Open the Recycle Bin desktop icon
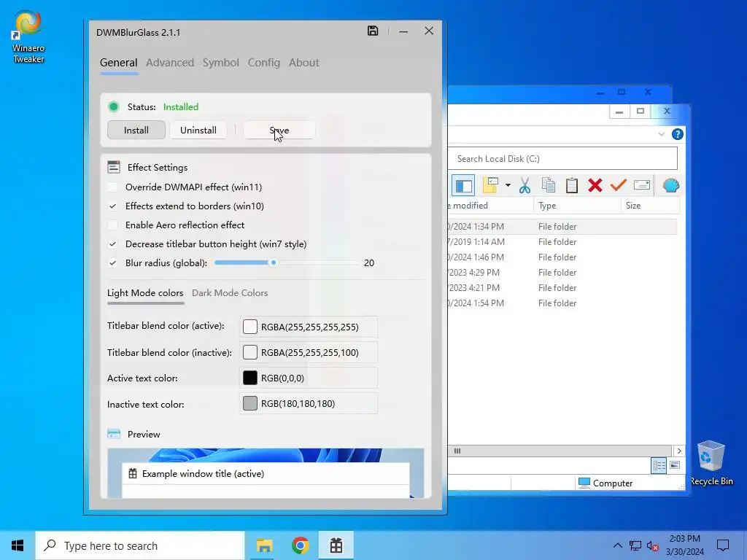 (711, 463)
